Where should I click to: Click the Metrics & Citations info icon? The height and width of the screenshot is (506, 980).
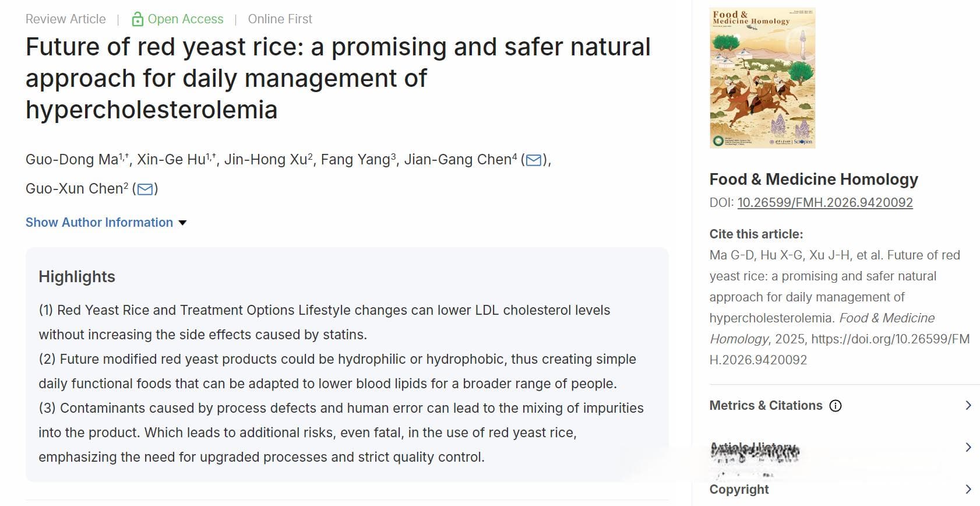click(836, 406)
